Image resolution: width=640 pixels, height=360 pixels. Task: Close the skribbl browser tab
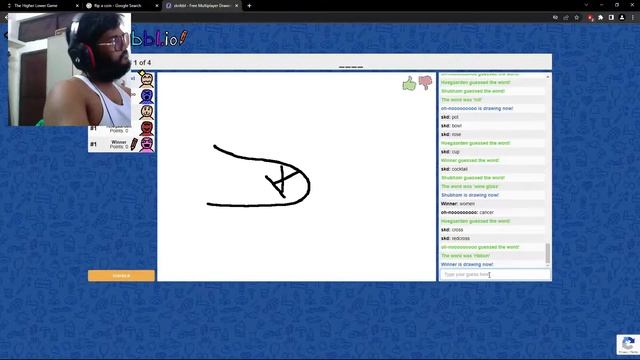[236, 6]
